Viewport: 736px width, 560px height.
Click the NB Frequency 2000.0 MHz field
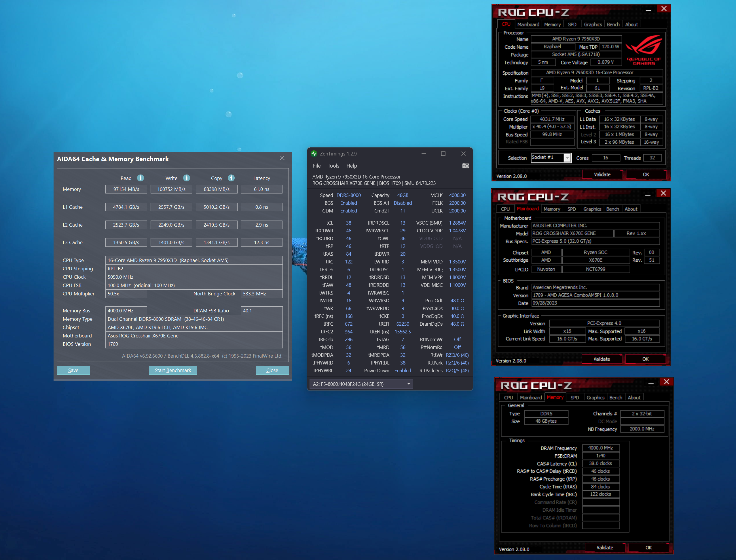[x=642, y=429]
